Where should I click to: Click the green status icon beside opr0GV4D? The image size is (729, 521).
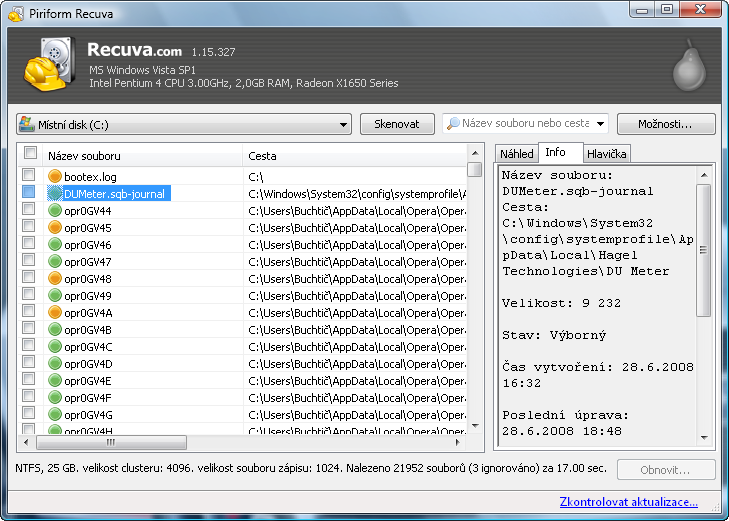(x=55, y=363)
